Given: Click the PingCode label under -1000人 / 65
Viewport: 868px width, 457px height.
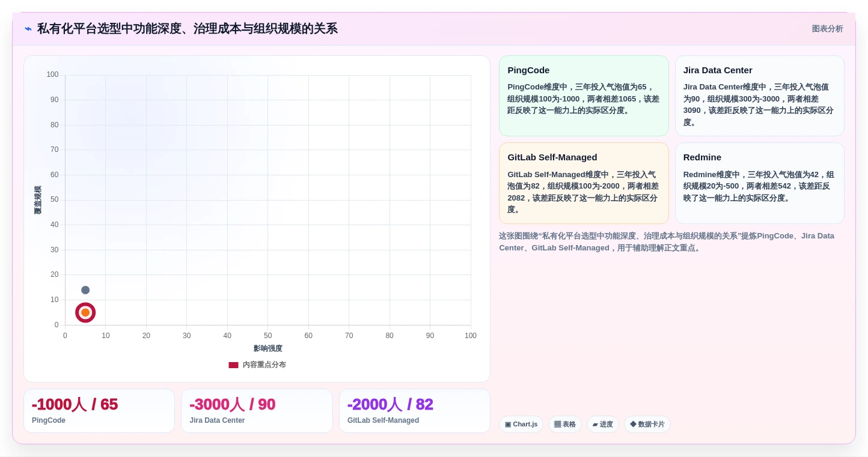Looking at the screenshot, I should click(x=49, y=420).
